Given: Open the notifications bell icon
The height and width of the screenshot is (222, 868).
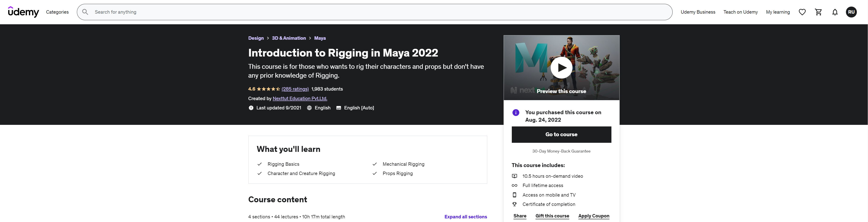Looking at the screenshot, I should (835, 12).
